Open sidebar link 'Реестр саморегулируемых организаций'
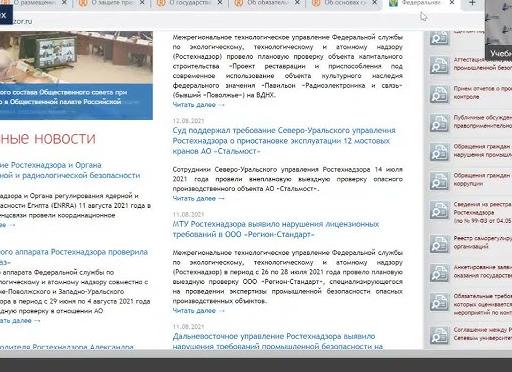Image resolution: width=512 pixels, height=372 pixels. click(x=482, y=242)
